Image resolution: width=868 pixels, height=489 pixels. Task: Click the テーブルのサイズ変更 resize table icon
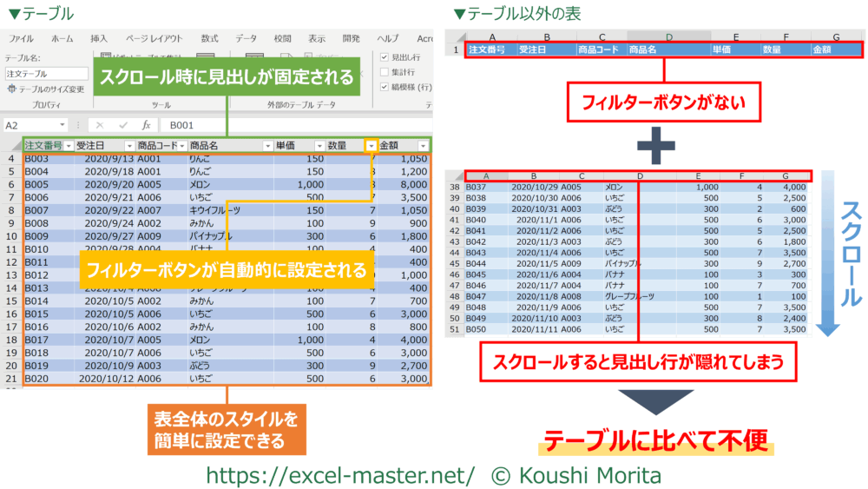[x=11, y=89]
